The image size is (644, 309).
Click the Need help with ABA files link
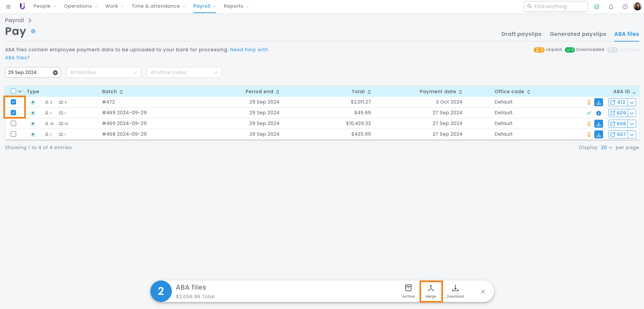[249, 50]
